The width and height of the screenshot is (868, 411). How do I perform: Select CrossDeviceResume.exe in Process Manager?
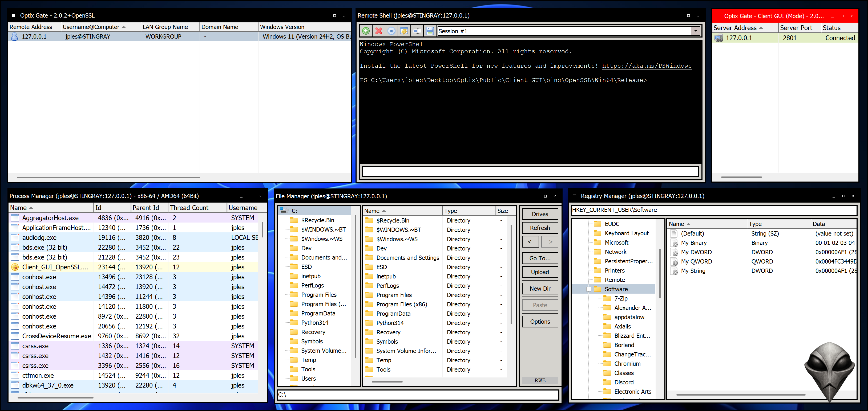pos(134,336)
